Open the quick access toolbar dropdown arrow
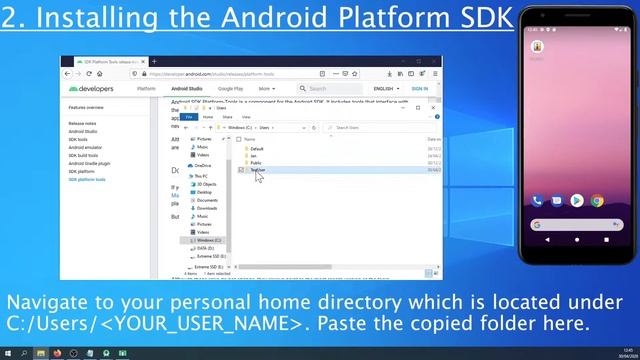 (x=210, y=108)
